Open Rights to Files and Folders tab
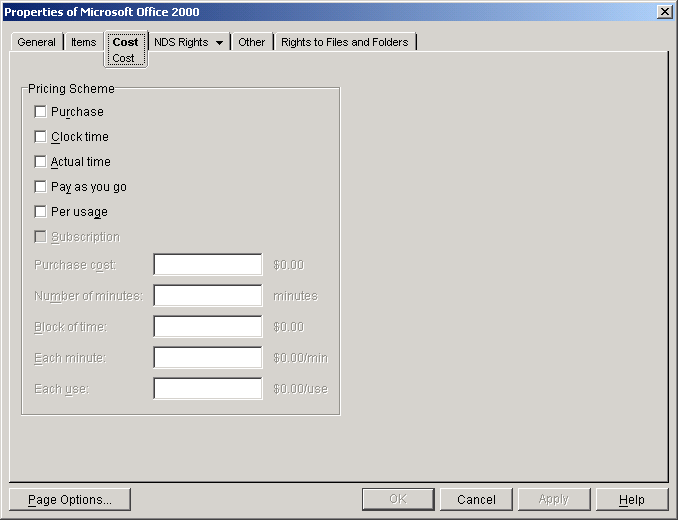Image resolution: width=678 pixels, height=520 pixels. 345,42
